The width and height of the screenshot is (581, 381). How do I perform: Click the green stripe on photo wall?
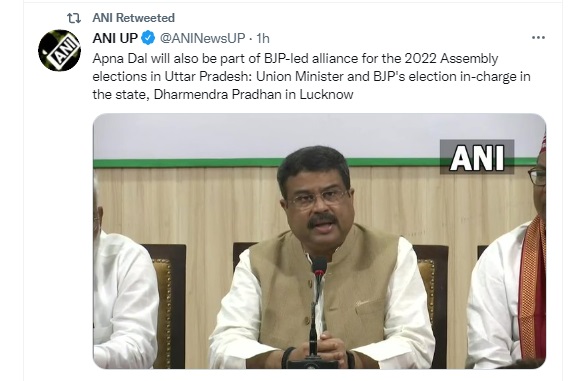tap(259, 162)
